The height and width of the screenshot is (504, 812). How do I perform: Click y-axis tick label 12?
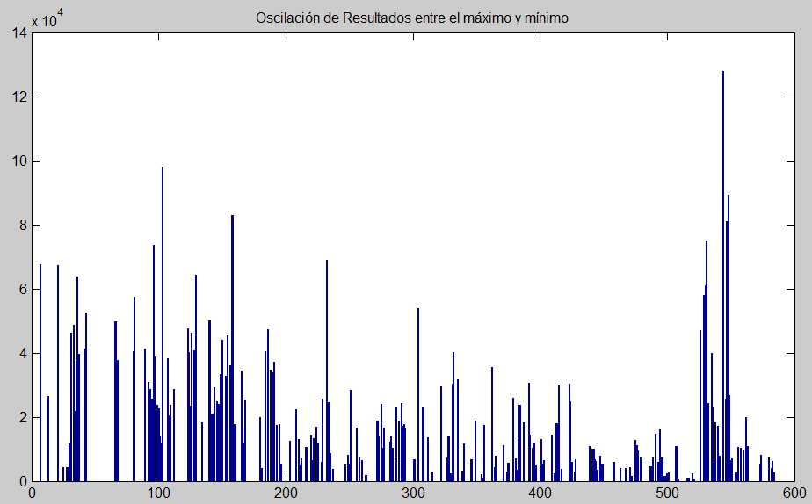point(19,97)
